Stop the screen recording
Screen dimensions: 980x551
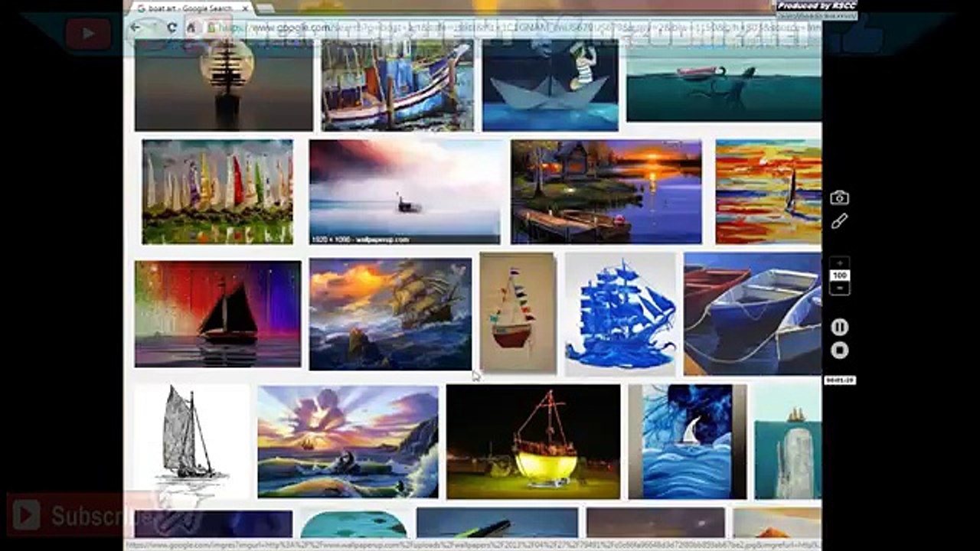[x=840, y=350]
